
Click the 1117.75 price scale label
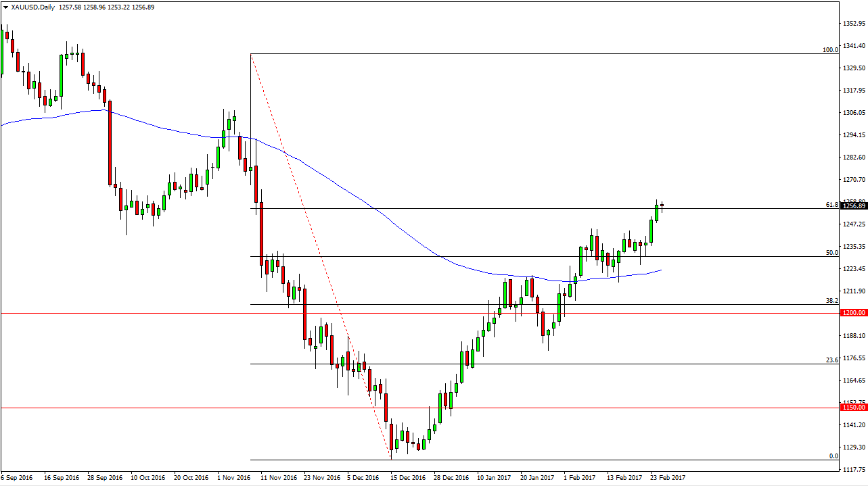pyautogui.click(x=852, y=469)
